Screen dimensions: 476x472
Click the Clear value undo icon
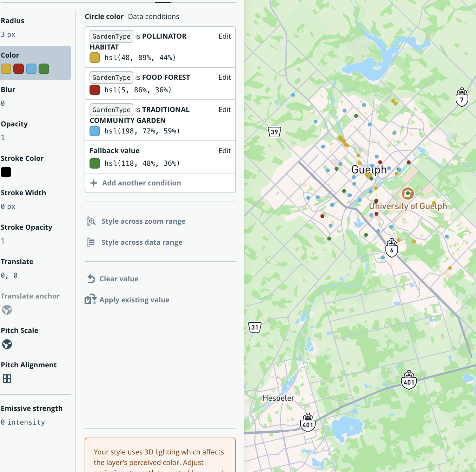pyautogui.click(x=91, y=279)
